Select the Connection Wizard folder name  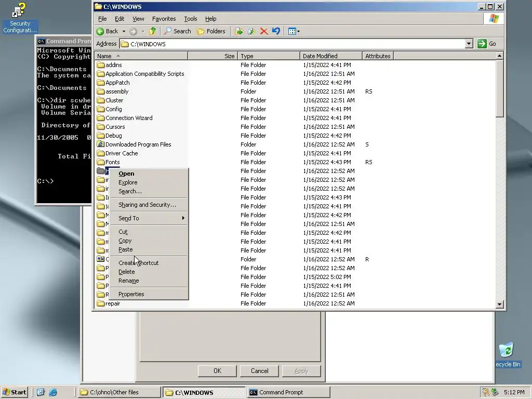129,118
